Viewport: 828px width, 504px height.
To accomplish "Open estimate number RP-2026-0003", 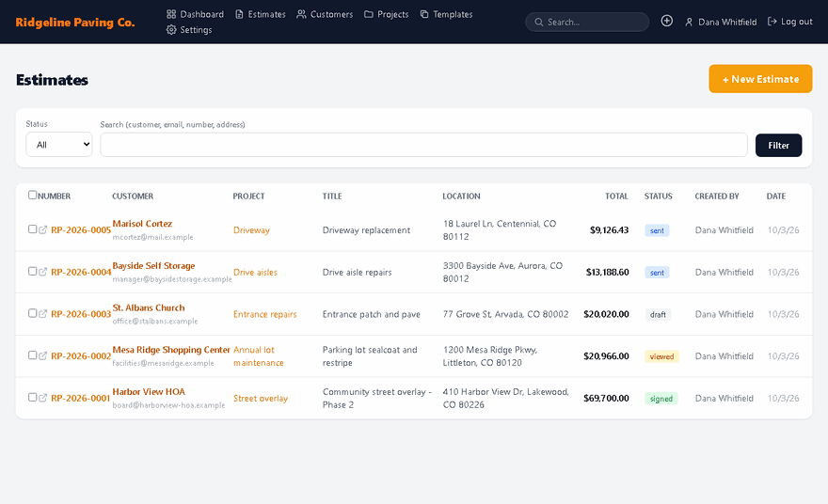I will 81,314.
